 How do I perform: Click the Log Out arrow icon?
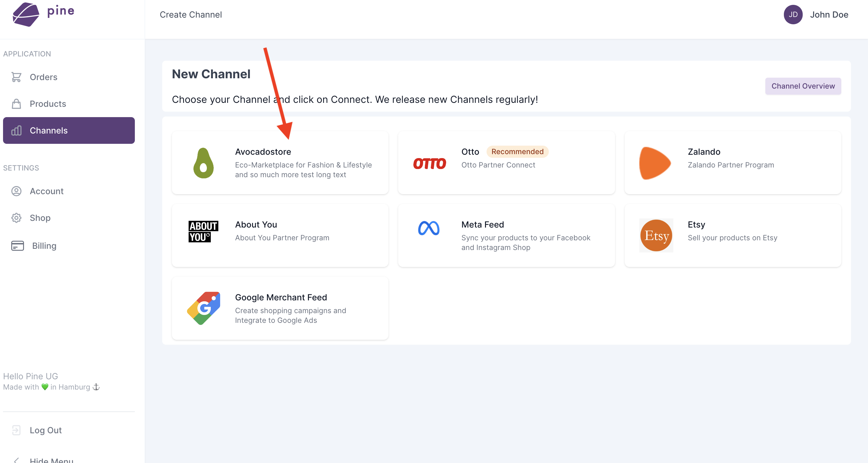tap(16, 430)
